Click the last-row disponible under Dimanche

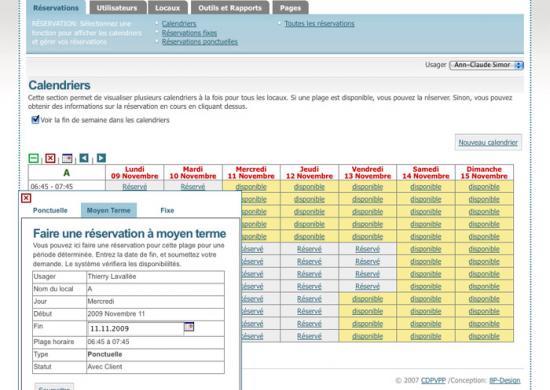click(484, 336)
